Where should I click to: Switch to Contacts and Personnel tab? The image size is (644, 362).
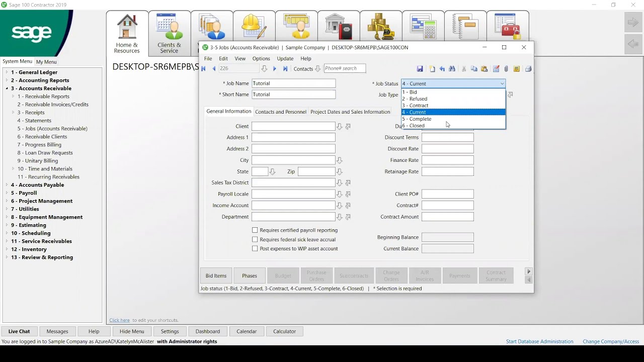point(280,112)
